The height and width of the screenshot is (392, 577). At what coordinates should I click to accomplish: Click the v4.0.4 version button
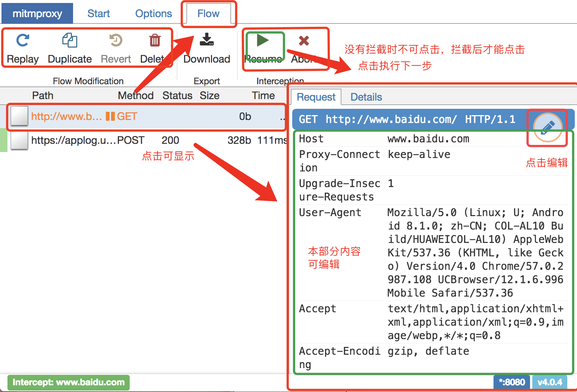pyautogui.click(x=551, y=382)
